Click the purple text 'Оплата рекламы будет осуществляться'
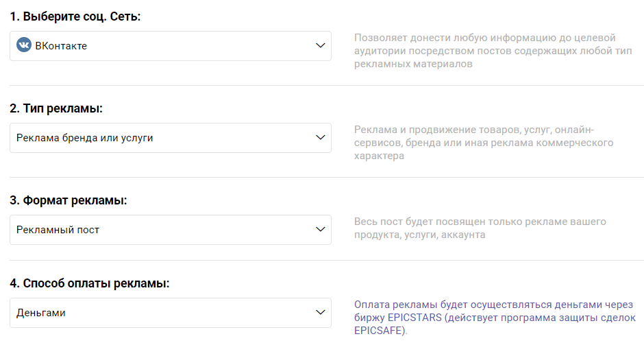The width and height of the screenshot is (644, 343). [x=493, y=304]
